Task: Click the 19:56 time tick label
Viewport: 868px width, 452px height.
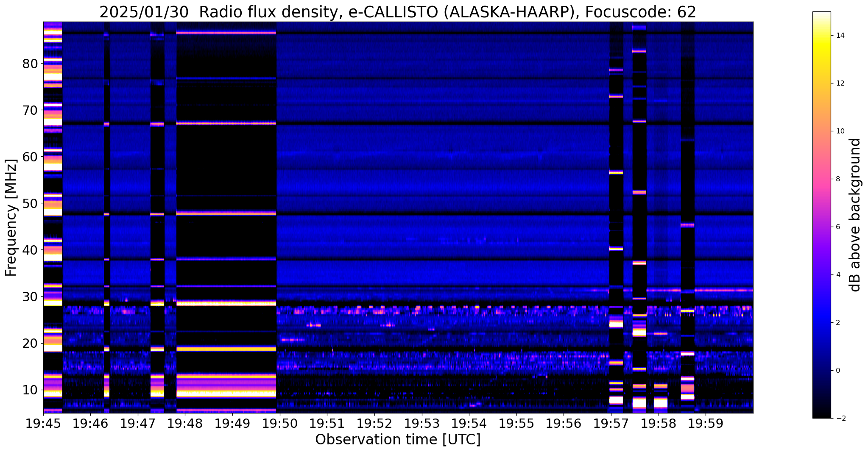Action: [564, 423]
